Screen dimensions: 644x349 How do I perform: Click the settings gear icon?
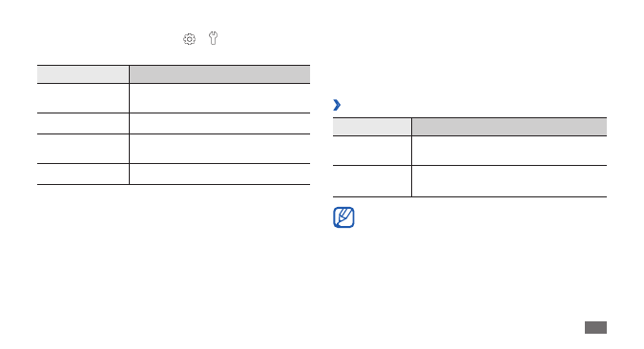click(x=189, y=39)
